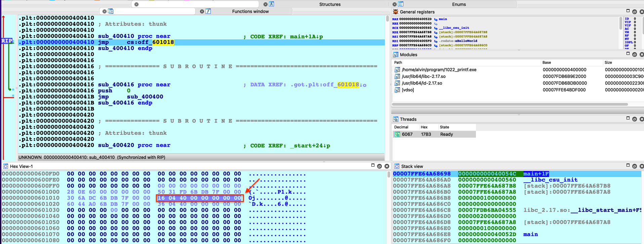Close the Hex View-1 panel
The width and height of the screenshot is (644, 244).
coord(387,166)
